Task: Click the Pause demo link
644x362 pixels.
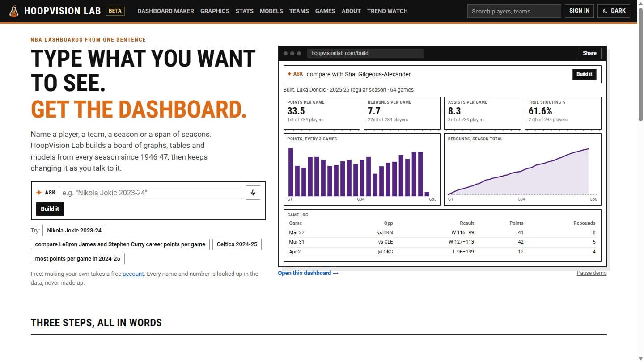Action: [x=592, y=273]
